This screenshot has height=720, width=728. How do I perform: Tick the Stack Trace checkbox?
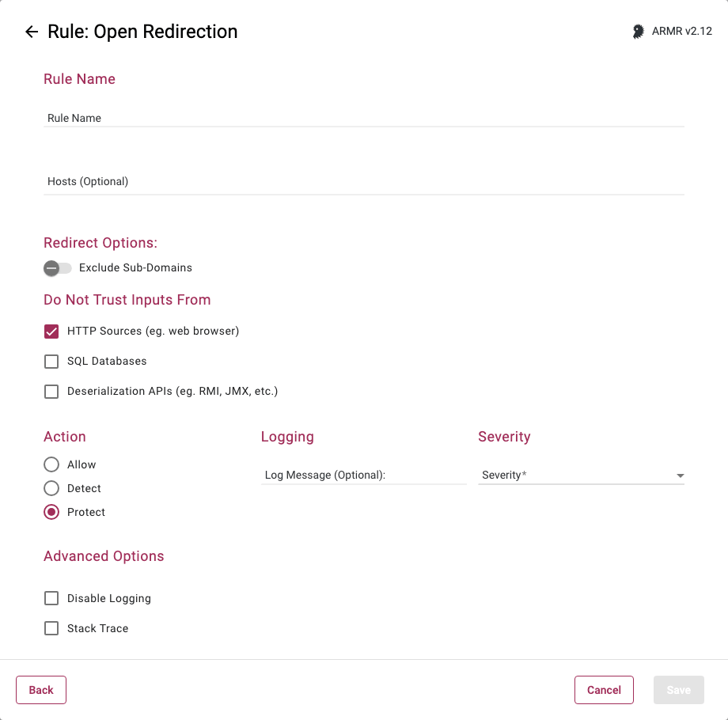tap(51, 628)
